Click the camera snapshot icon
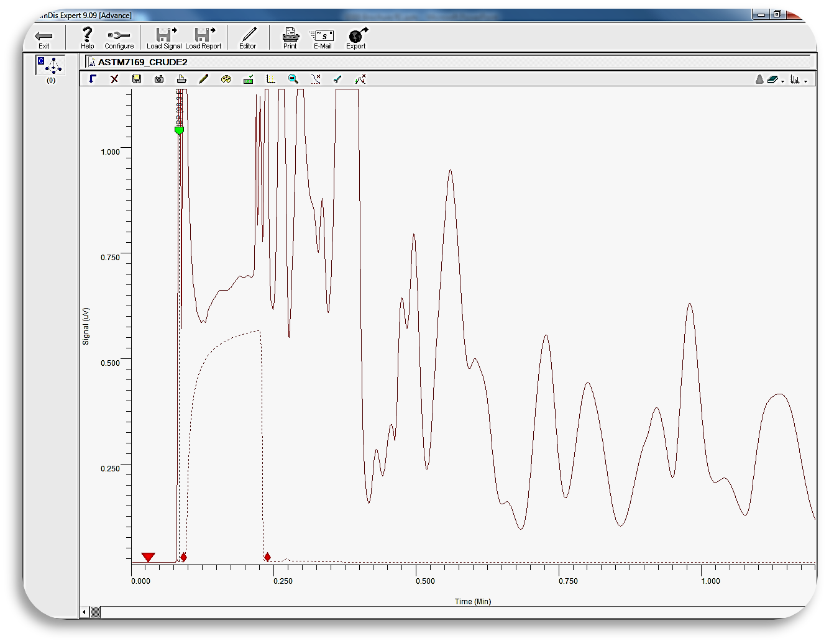Screen dimensions: 829x644 pos(159,79)
